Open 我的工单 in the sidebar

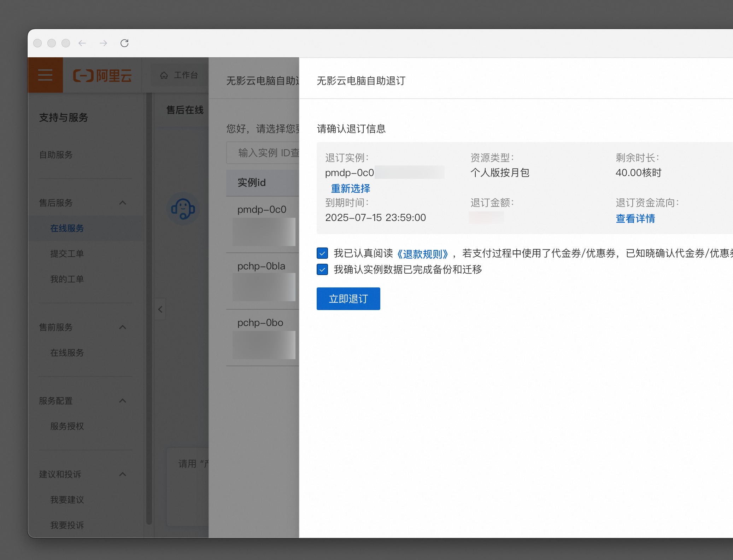pyautogui.click(x=67, y=279)
